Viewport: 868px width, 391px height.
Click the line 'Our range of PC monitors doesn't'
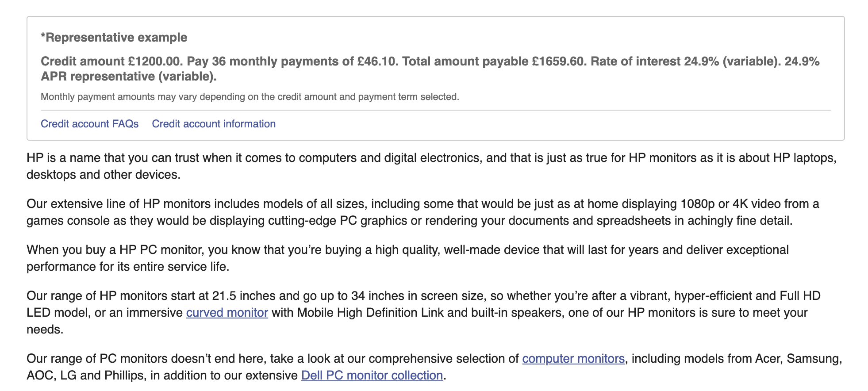(x=265, y=359)
